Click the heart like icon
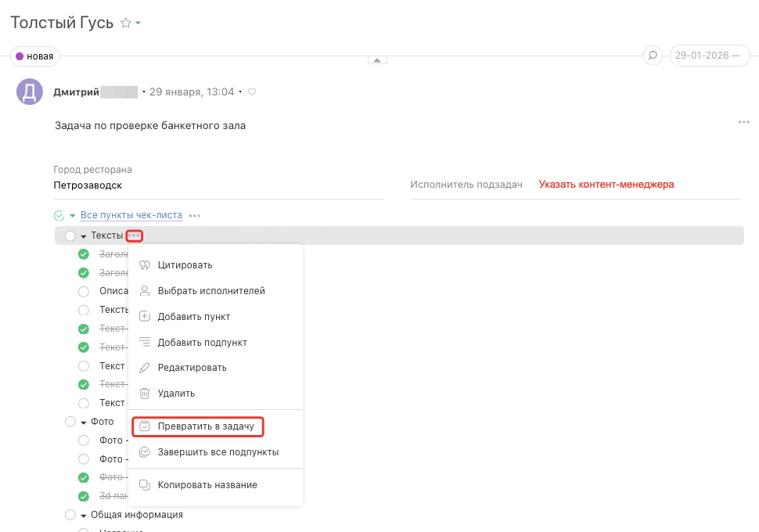Image resolution: width=759 pixels, height=532 pixels. 252,92
